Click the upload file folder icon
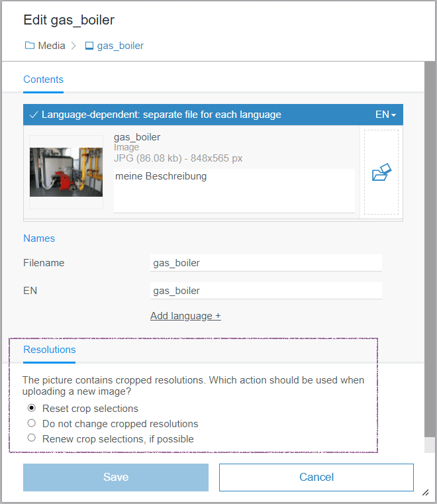Image resolution: width=437 pixels, height=504 pixels. (381, 172)
